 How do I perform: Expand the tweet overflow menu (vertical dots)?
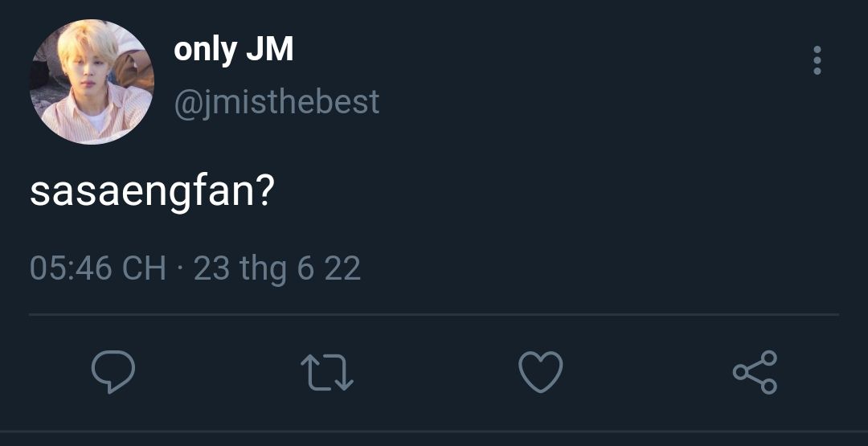[x=817, y=60]
